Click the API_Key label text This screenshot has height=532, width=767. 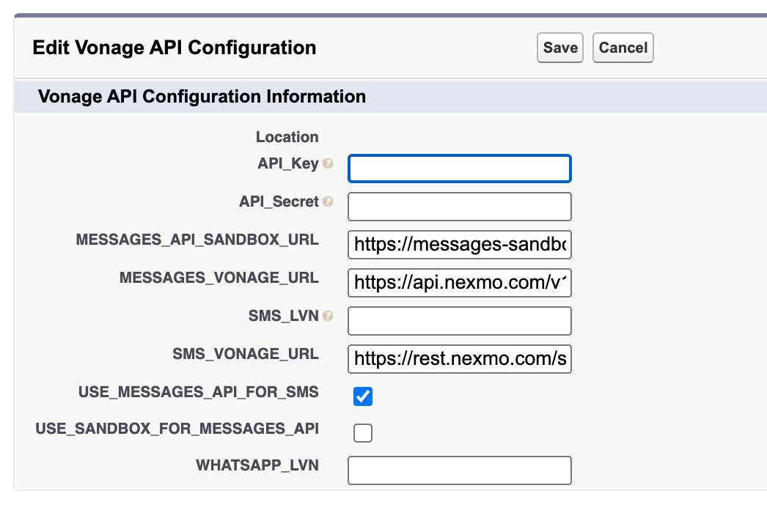coord(288,163)
